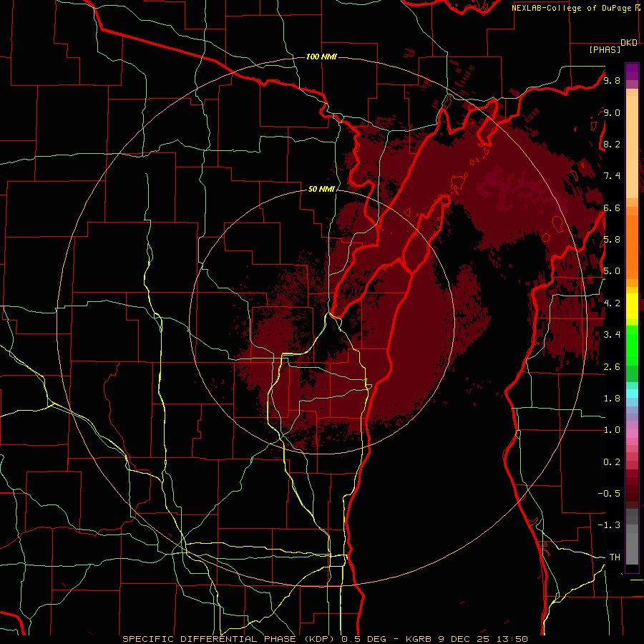644x644 pixels.
Task: Click the -0.5 scale value label
Action: coord(609,494)
